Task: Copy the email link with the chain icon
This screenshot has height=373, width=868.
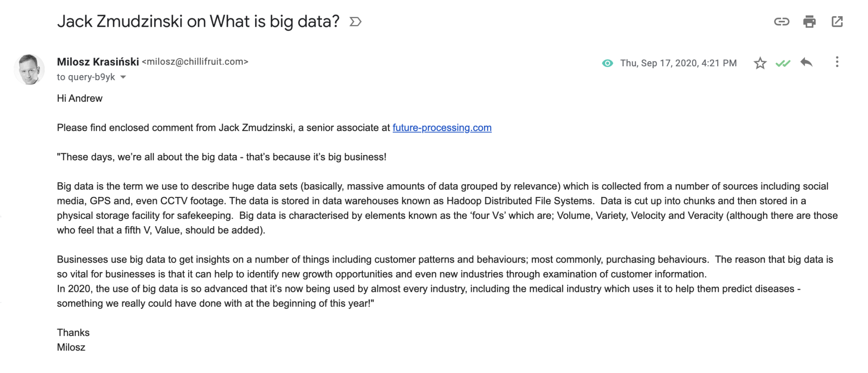Action: click(x=782, y=22)
